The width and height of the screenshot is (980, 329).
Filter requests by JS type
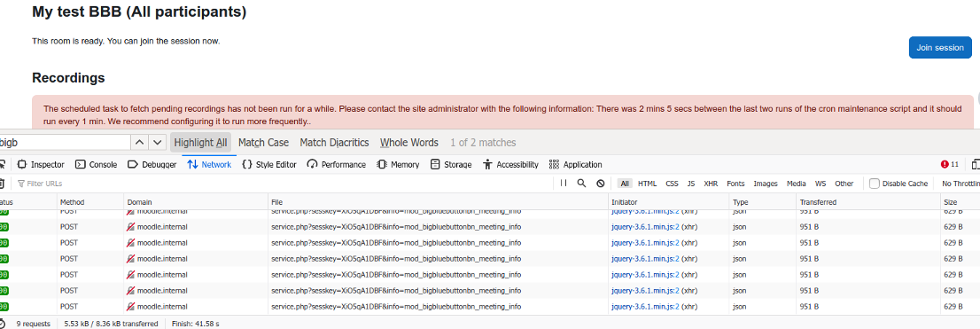click(x=690, y=184)
